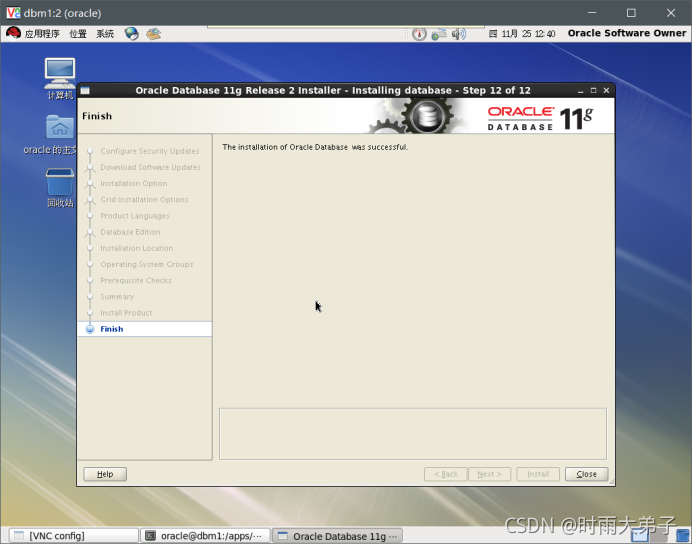Open the mail editor panel icon

(x=154, y=34)
